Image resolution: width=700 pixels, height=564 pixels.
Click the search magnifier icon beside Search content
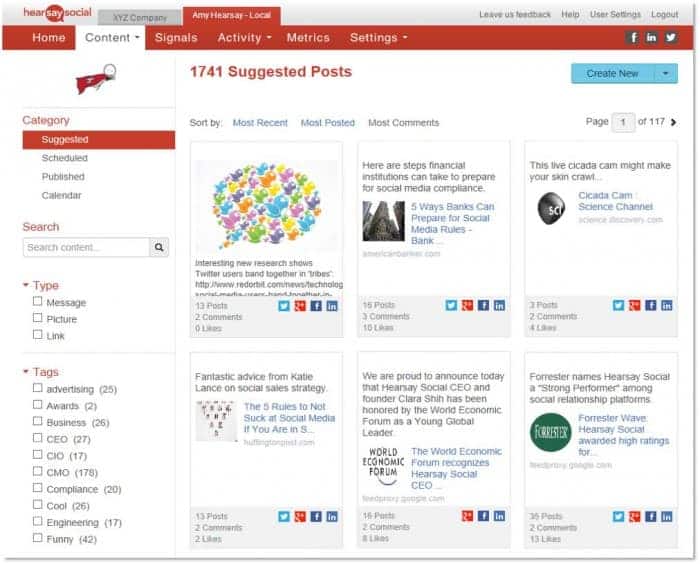coord(159,247)
